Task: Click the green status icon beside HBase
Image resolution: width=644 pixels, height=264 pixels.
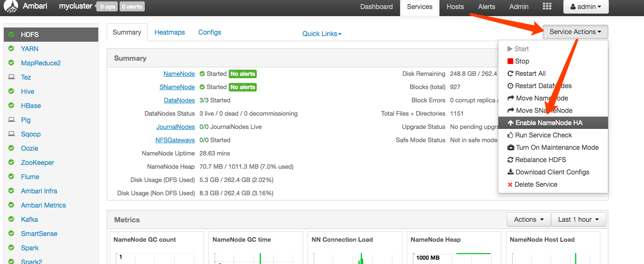Action: (x=11, y=106)
